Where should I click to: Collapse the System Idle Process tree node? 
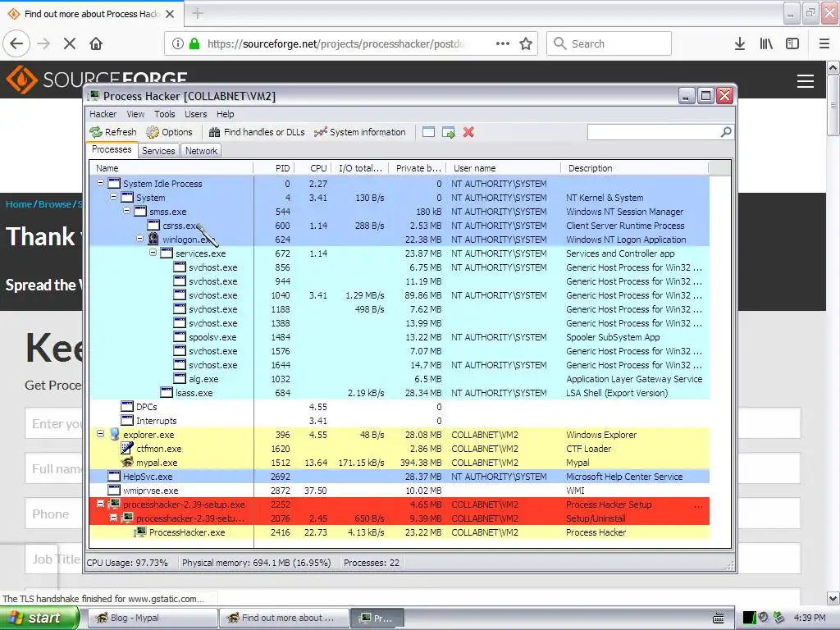tap(100, 183)
